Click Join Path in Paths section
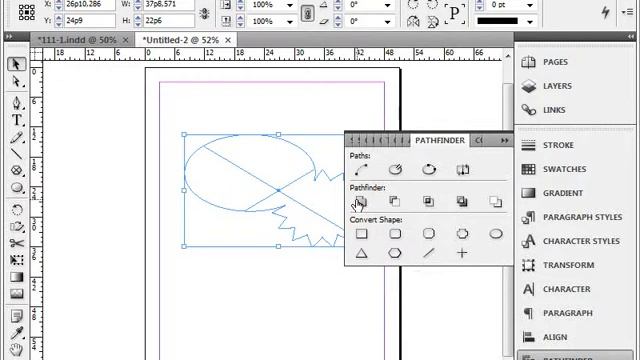The image size is (640, 360). click(x=361, y=169)
